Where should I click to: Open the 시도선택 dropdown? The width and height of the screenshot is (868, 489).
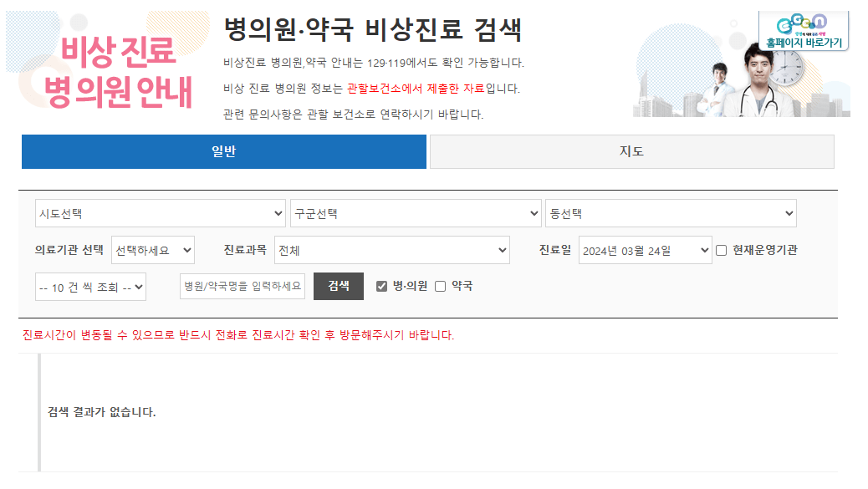[x=161, y=213]
